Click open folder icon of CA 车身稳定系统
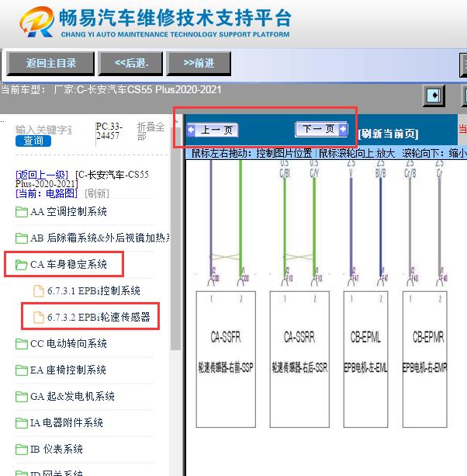 pyautogui.click(x=22, y=265)
